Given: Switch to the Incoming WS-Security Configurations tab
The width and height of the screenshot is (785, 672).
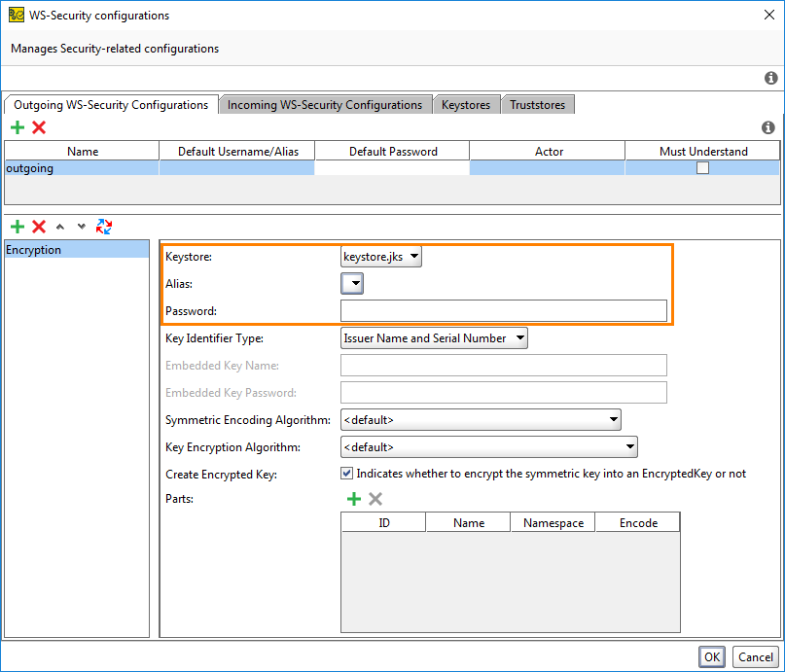Looking at the screenshot, I should [325, 104].
